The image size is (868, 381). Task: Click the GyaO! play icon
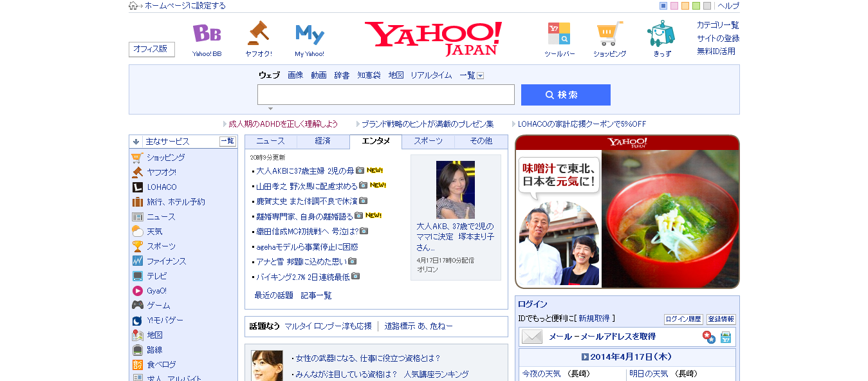137,291
